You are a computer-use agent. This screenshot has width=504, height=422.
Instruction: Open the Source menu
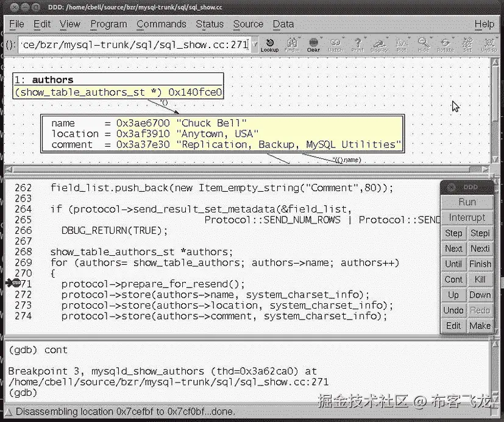coord(248,24)
